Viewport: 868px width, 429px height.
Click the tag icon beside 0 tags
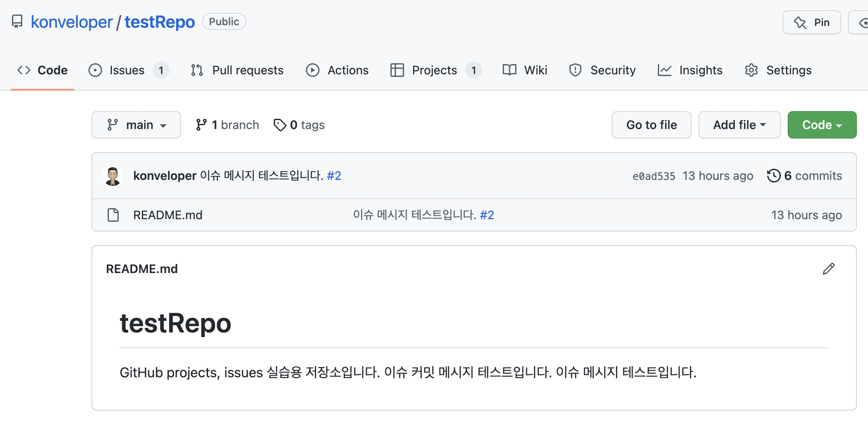(x=280, y=125)
